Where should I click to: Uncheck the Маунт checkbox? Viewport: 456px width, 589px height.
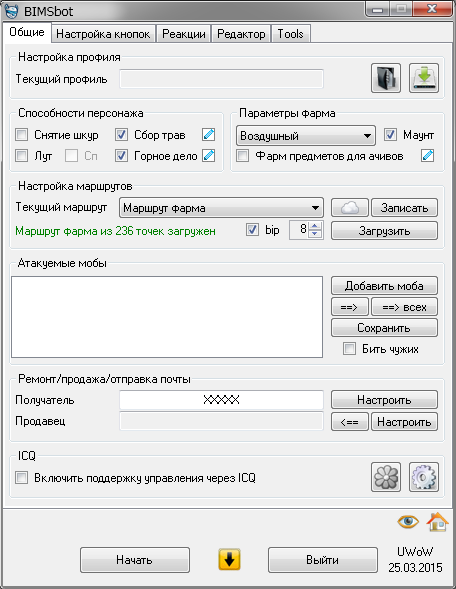[x=390, y=134]
